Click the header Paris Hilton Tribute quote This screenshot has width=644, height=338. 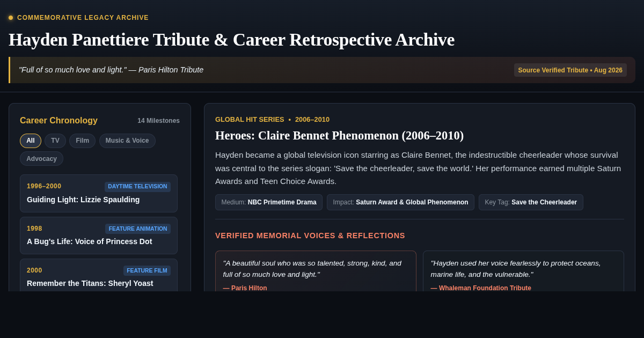tap(111, 70)
